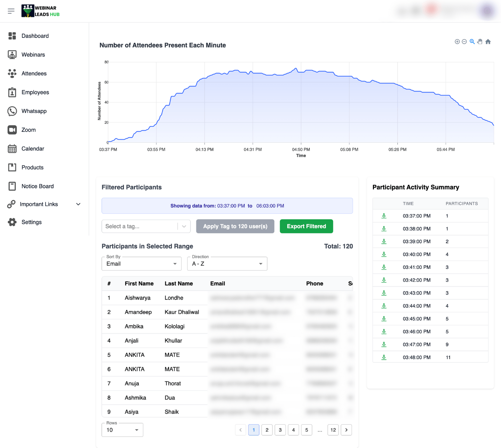
Task: Click the chart zoom out icon
Action: [x=464, y=42]
